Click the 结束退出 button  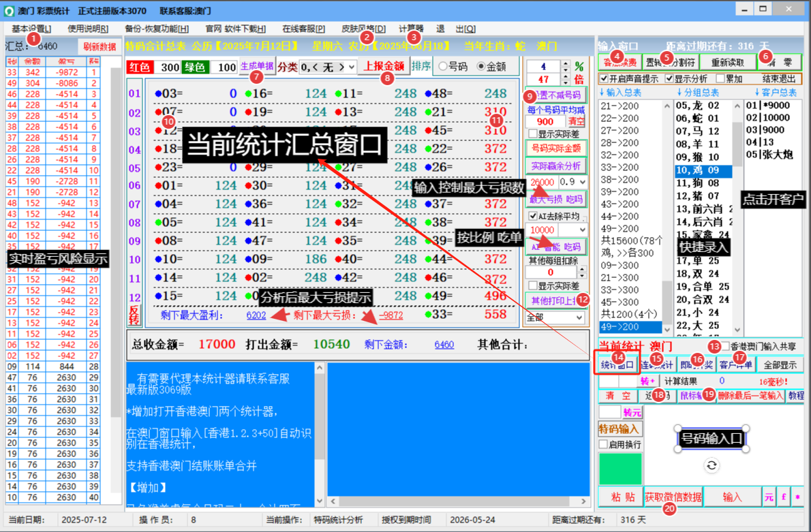tap(779, 78)
